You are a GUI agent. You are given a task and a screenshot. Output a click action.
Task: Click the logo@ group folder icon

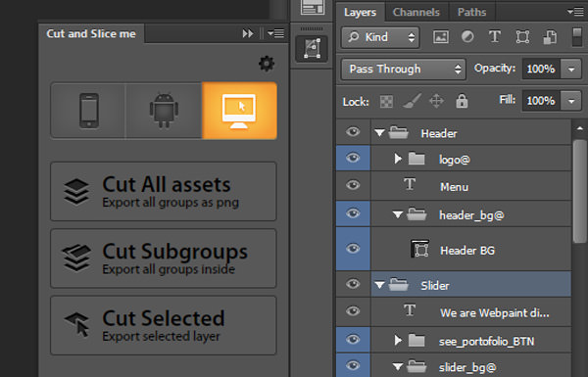416,159
